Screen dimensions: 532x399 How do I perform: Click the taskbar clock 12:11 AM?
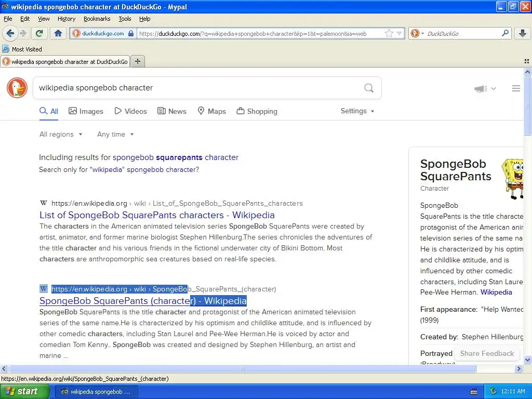(513, 392)
